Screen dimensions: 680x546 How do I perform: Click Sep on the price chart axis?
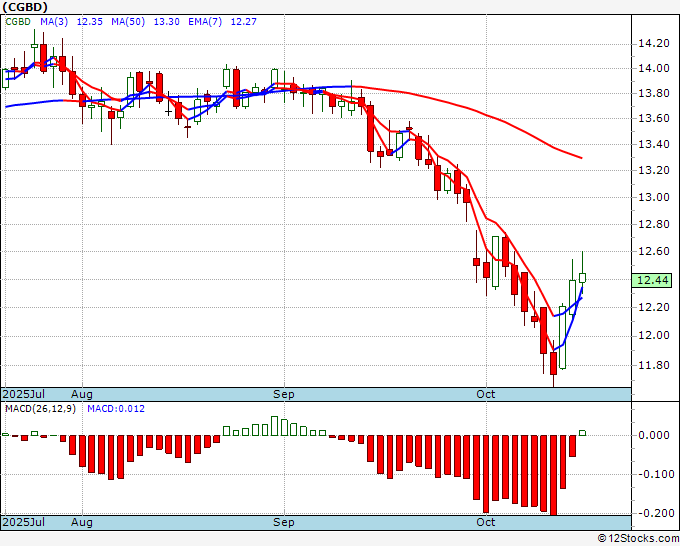click(284, 394)
